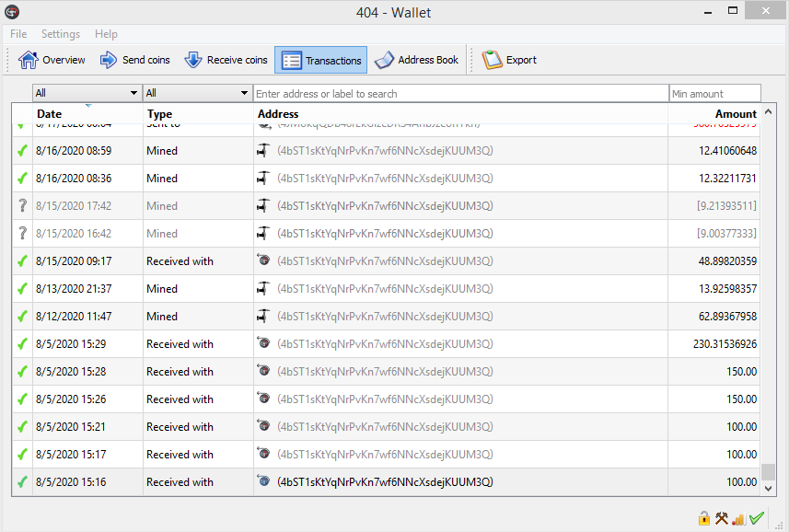Select Mined type in 8/13/2020 21:37 row

[x=162, y=289]
